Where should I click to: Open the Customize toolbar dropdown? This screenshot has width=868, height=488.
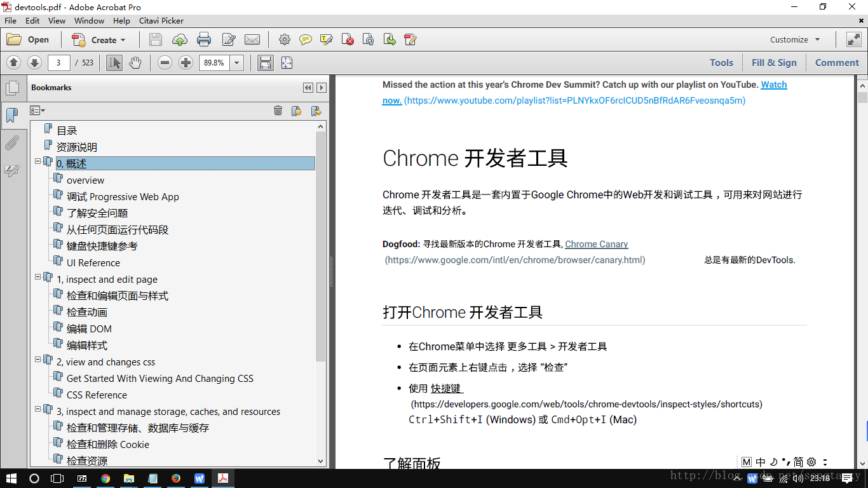(795, 39)
